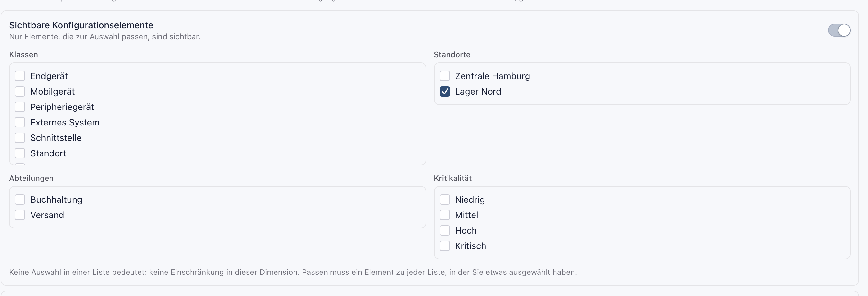Screen dimensions: 868x296
Task: Click the Buchhaltung label text
Action: pyautogui.click(x=56, y=199)
